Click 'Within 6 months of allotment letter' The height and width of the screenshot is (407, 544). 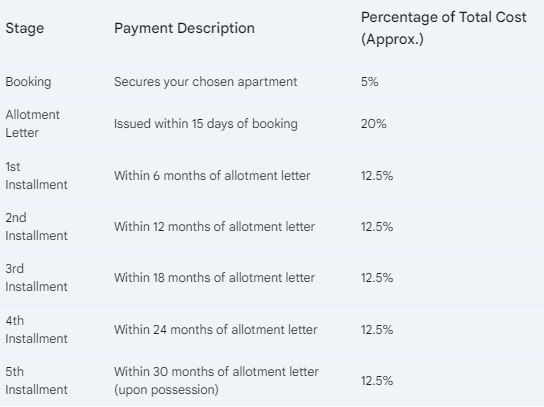212,176
